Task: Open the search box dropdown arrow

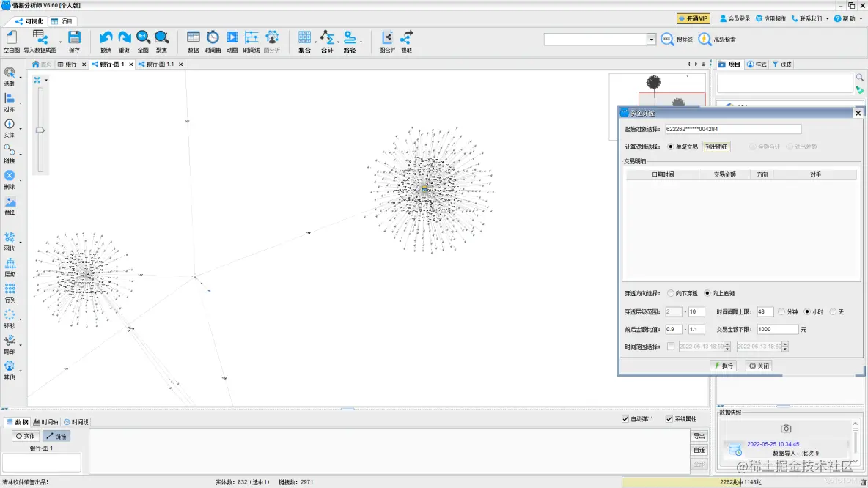Action: [651, 40]
